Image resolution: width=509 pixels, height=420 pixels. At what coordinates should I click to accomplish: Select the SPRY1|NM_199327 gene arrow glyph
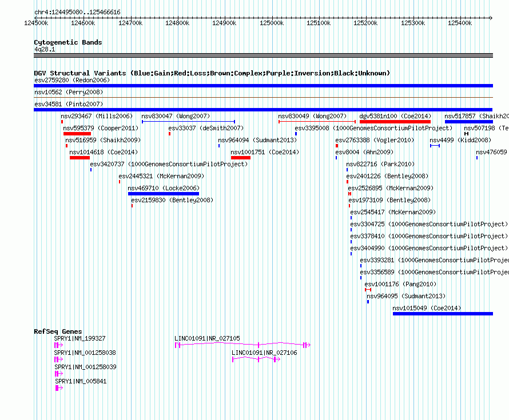tap(58, 345)
